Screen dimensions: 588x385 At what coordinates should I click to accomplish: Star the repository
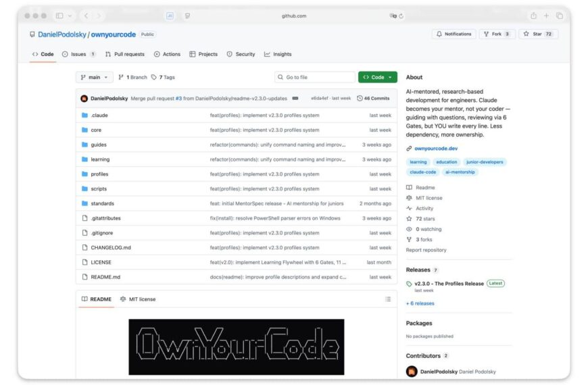click(539, 34)
